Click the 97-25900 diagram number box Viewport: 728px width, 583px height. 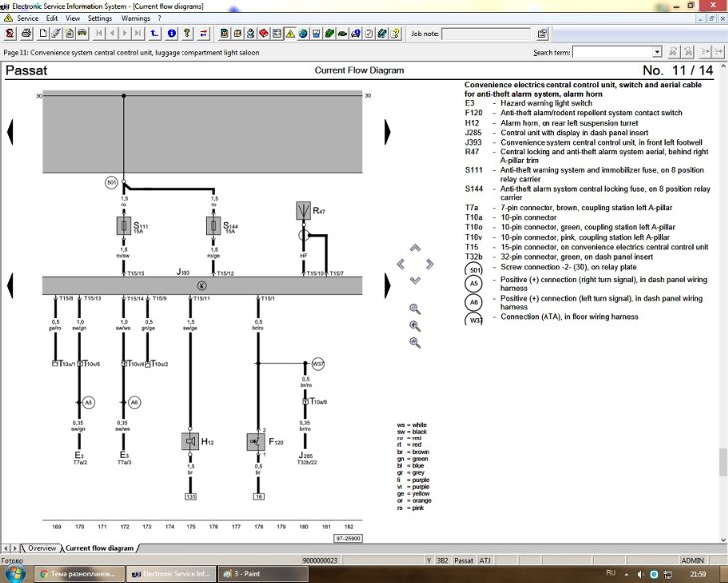[x=348, y=538]
